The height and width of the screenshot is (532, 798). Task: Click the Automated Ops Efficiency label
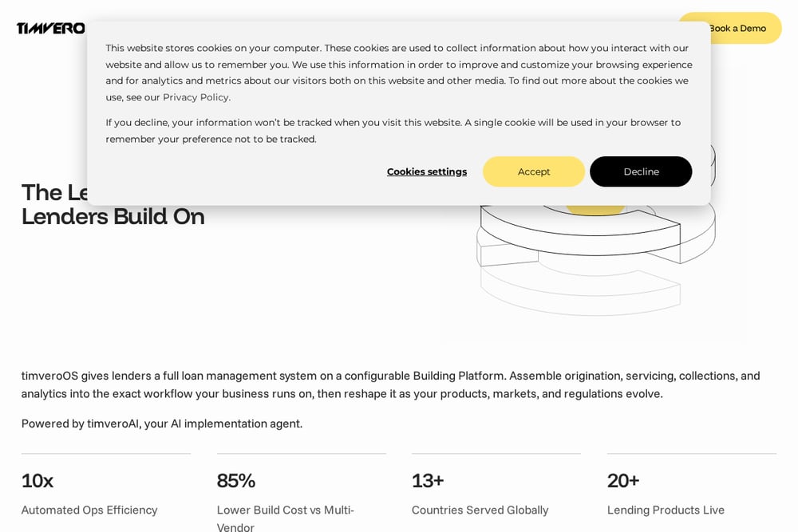tap(89, 510)
